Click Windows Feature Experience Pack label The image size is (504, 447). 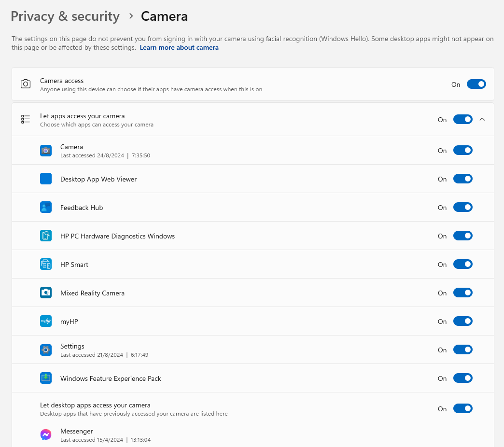tap(111, 378)
